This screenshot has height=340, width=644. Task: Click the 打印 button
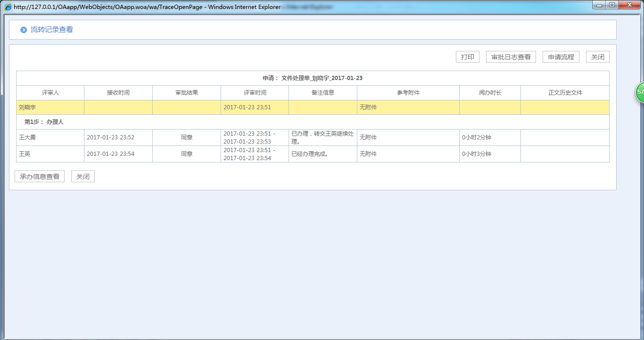467,57
